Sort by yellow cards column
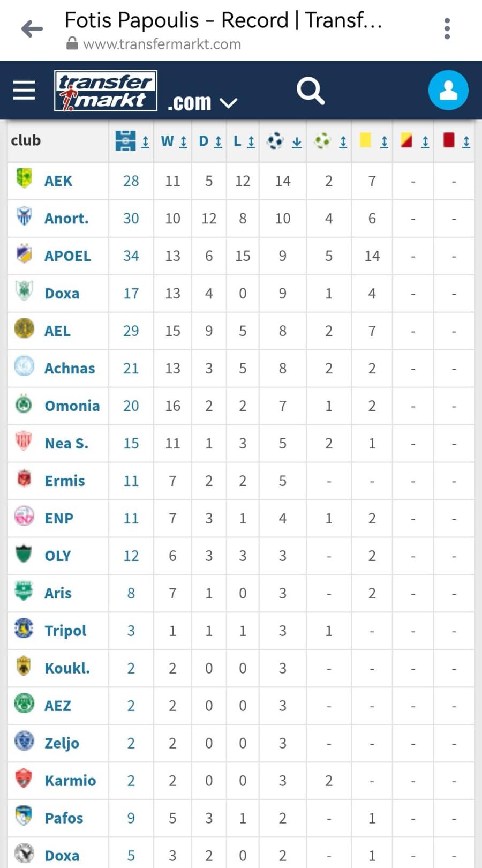 (x=374, y=141)
